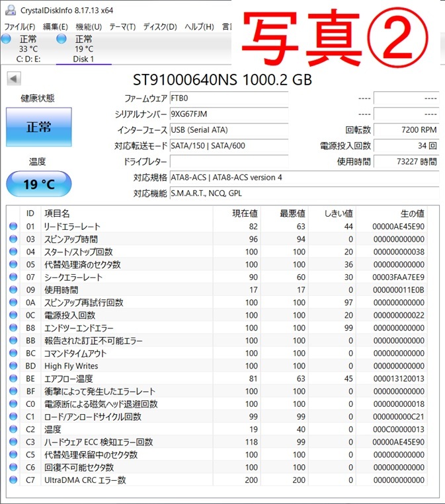Click raw value 00003FAA7EE9
445x504 pixels.
398,277
